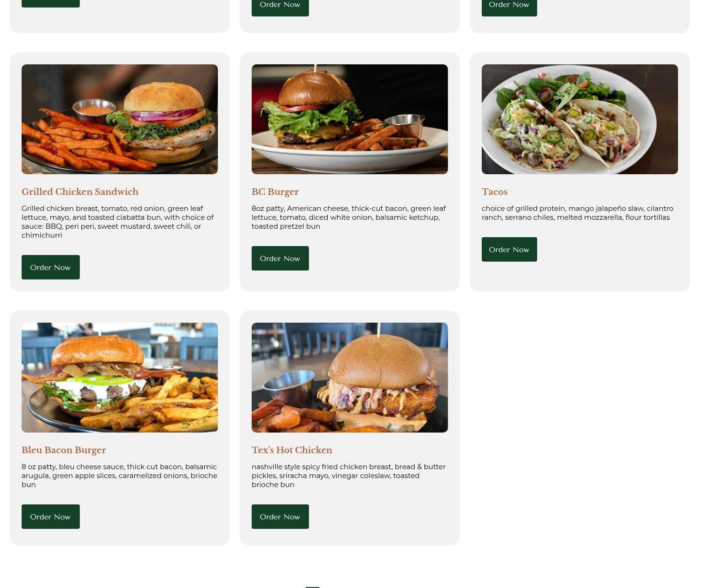Click the Grilled Chicken Sandwich description text

pyautogui.click(x=118, y=222)
